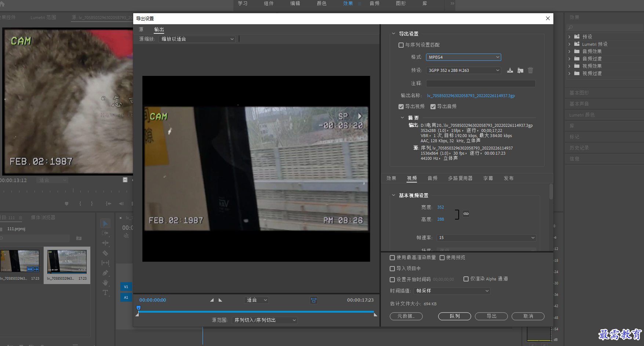The height and width of the screenshot is (346, 644).
Task: Switch to Source tab in export dialog
Action: [x=141, y=29]
